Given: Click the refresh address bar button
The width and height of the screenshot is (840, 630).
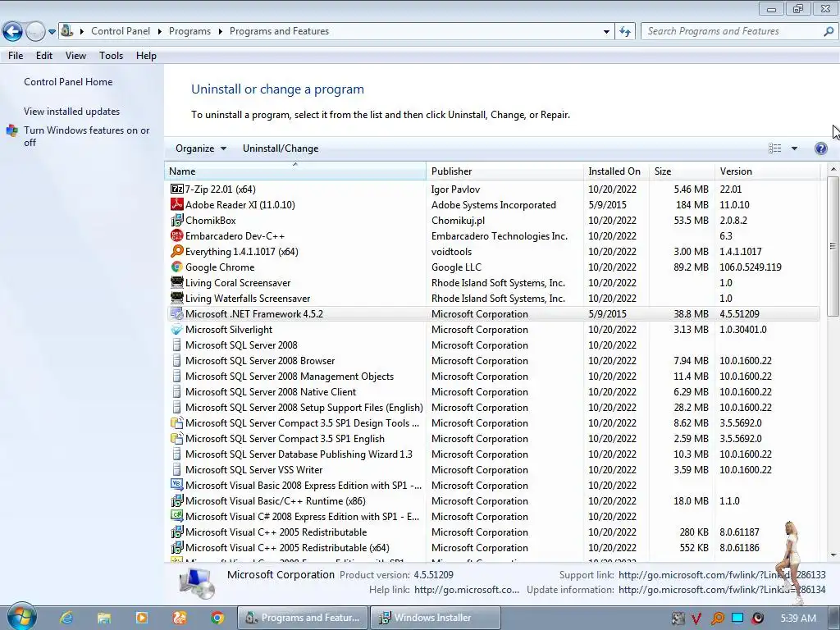Looking at the screenshot, I should tap(624, 32).
